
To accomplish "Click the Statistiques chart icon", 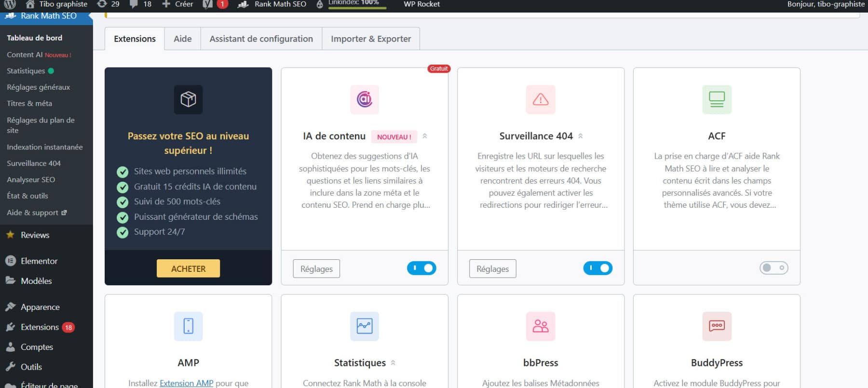I will pyautogui.click(x=364, y=326).
